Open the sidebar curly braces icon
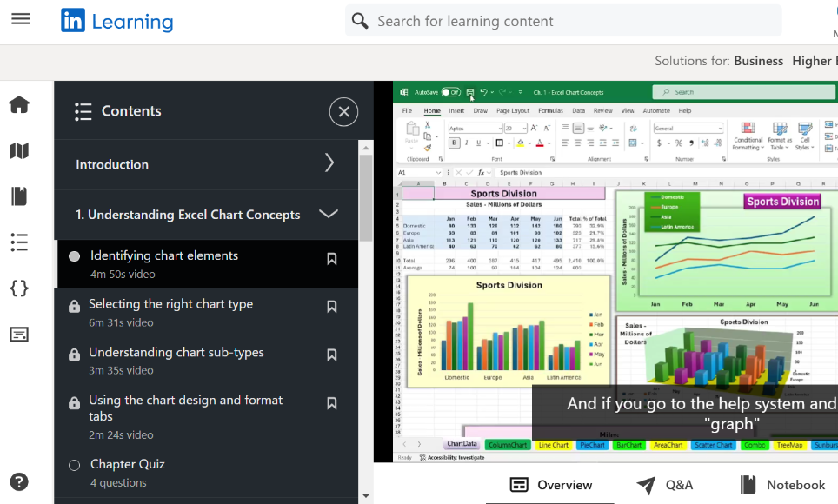The image size is (838, 504). pos(19,288)
